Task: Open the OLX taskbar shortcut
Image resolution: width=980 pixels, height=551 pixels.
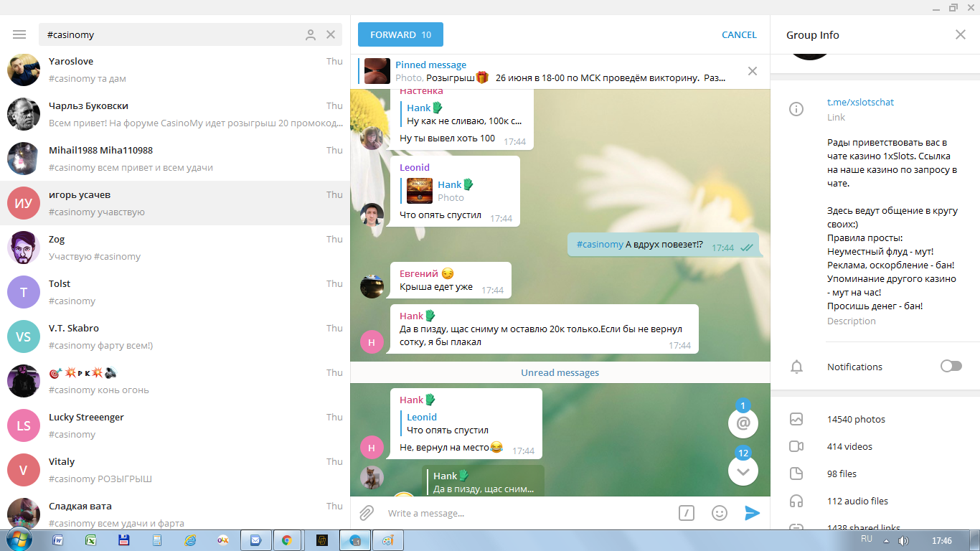Action: coord(222,541)
